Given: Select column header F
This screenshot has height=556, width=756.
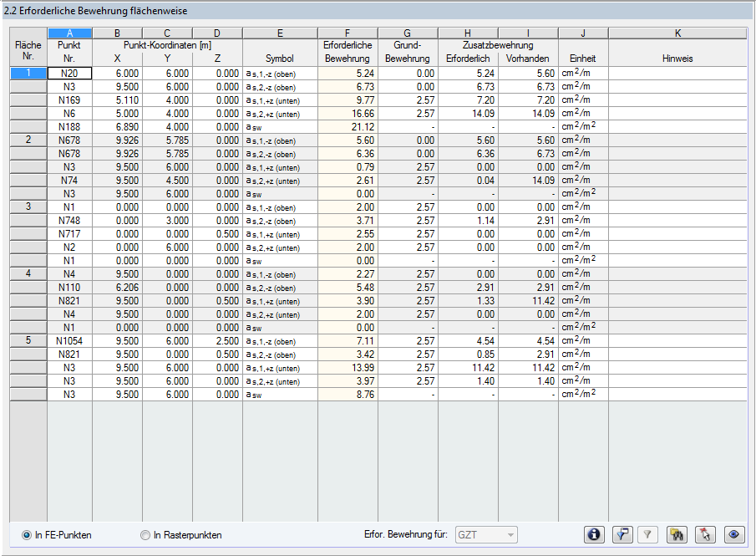Looking at the screenshot, I should click(348, 33).
